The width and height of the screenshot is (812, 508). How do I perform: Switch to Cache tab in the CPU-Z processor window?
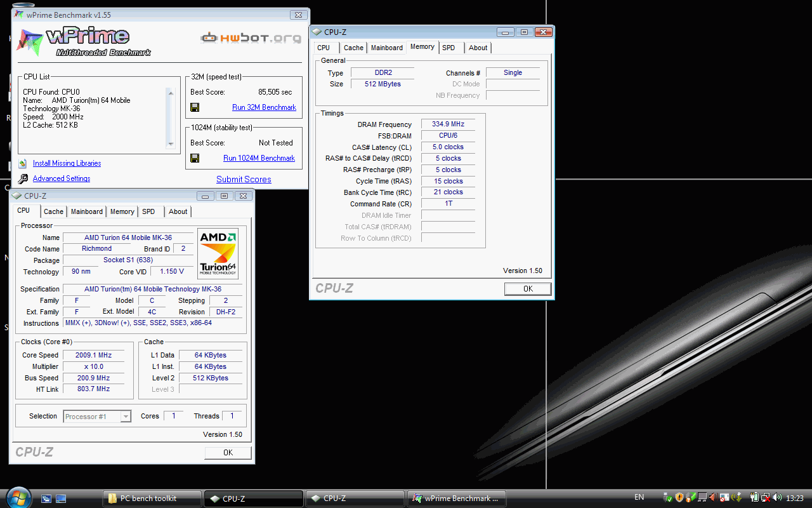pyautogui.click(x=53, y=211)
